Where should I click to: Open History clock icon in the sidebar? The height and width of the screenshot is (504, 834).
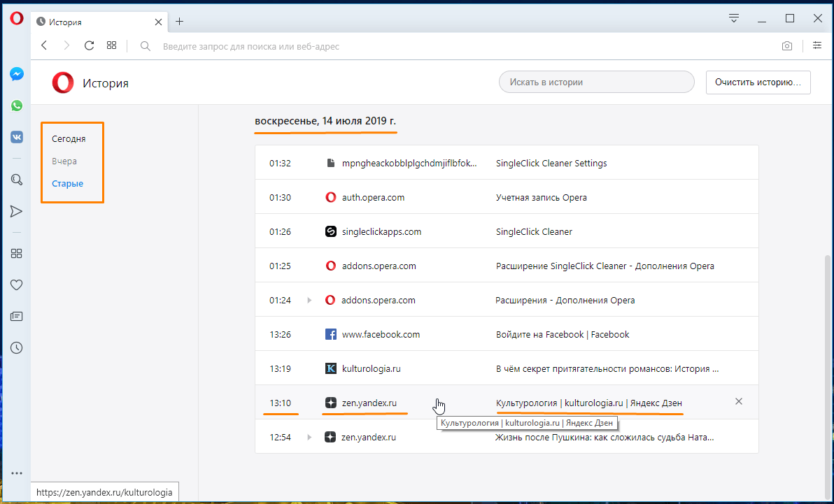click(x=17, y=348)
